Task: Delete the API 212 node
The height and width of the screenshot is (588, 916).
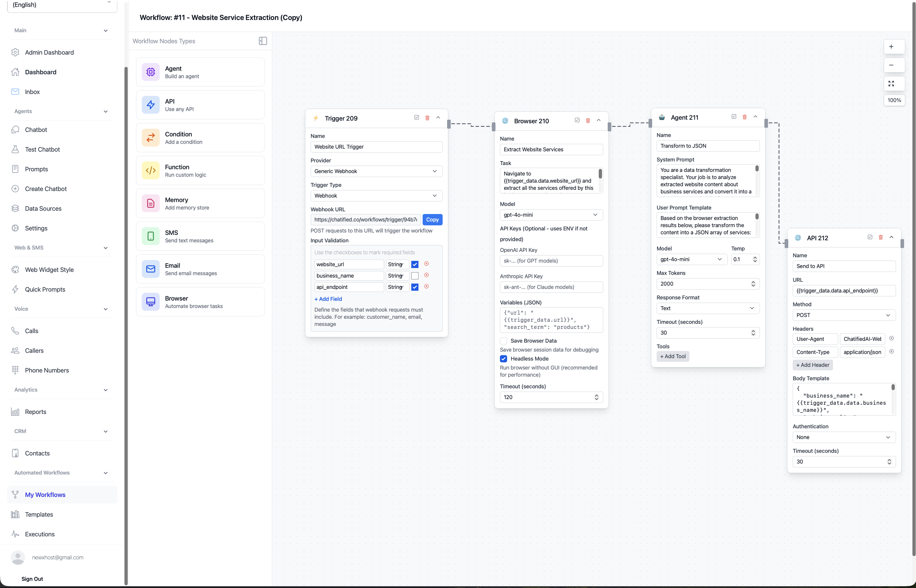Action: pos(880,238)
